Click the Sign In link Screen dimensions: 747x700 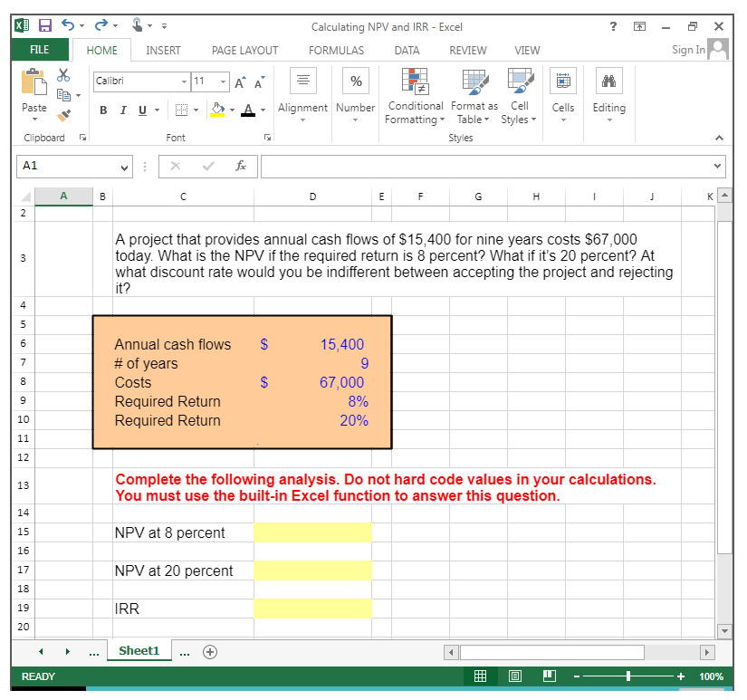[x=687, y=51]
